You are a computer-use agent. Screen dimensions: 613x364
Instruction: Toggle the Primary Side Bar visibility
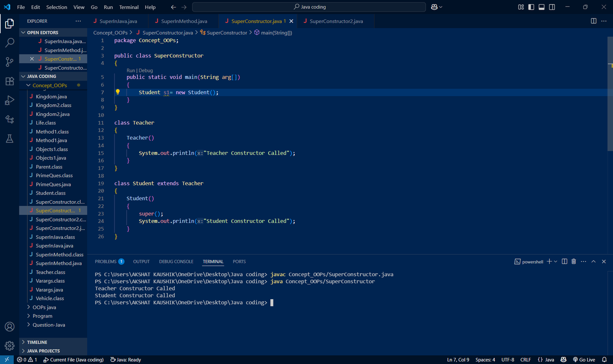point(531,7)
